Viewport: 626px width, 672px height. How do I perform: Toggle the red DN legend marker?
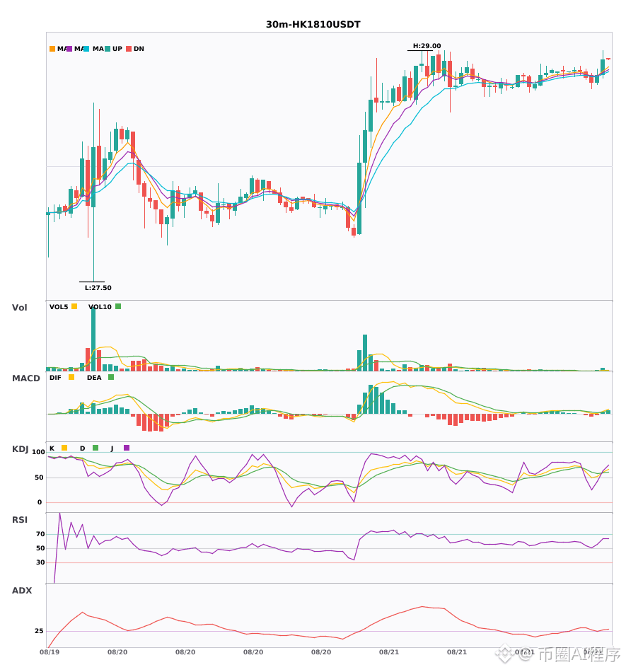tap(129, 49)
